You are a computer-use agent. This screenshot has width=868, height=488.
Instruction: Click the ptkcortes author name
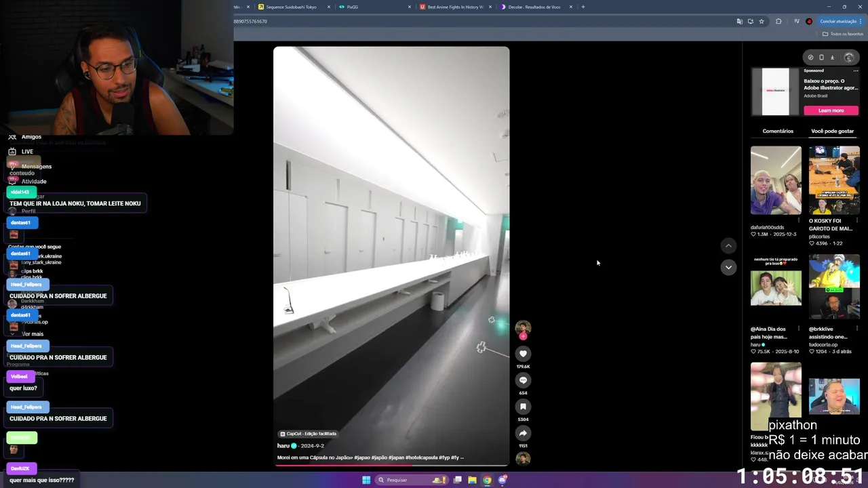819,237
